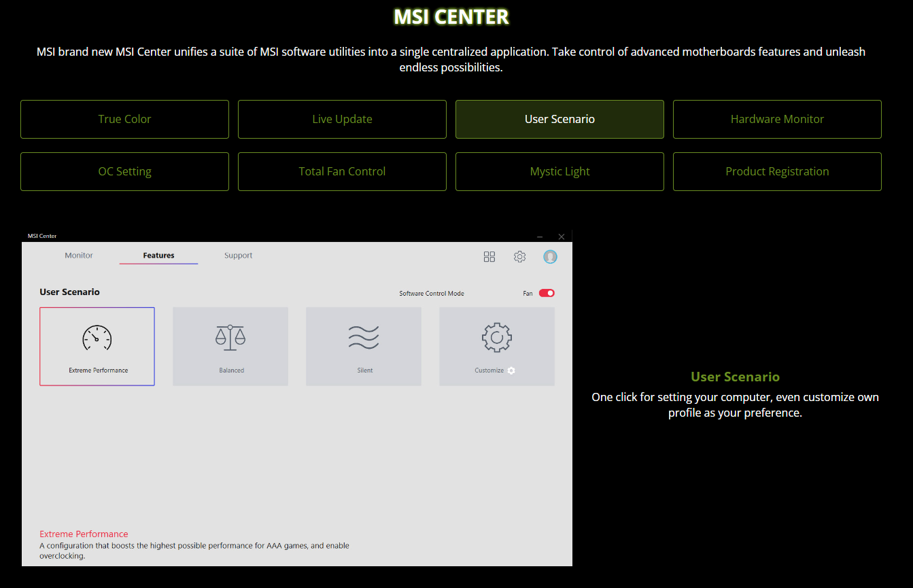This screenshot has height=588, width=913.
Task: Click the True Color button
Action: click(x=124, y=119)
